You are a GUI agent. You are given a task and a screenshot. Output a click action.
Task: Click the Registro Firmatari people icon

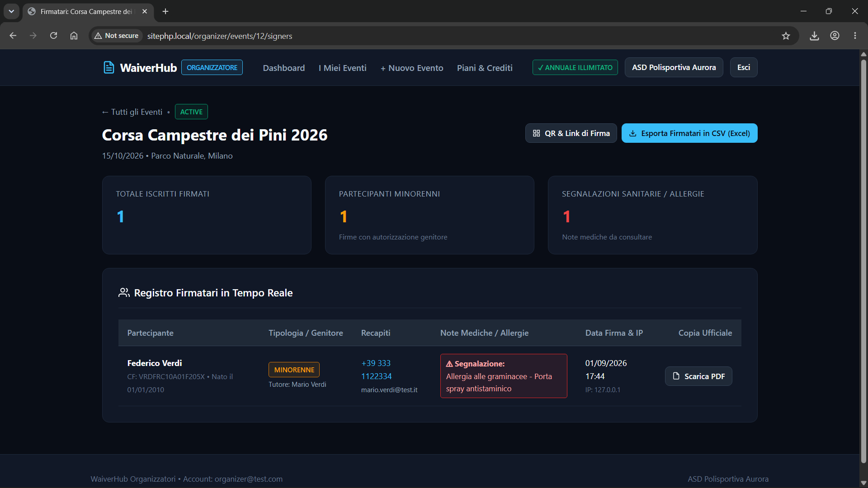[x=124, y=293]
